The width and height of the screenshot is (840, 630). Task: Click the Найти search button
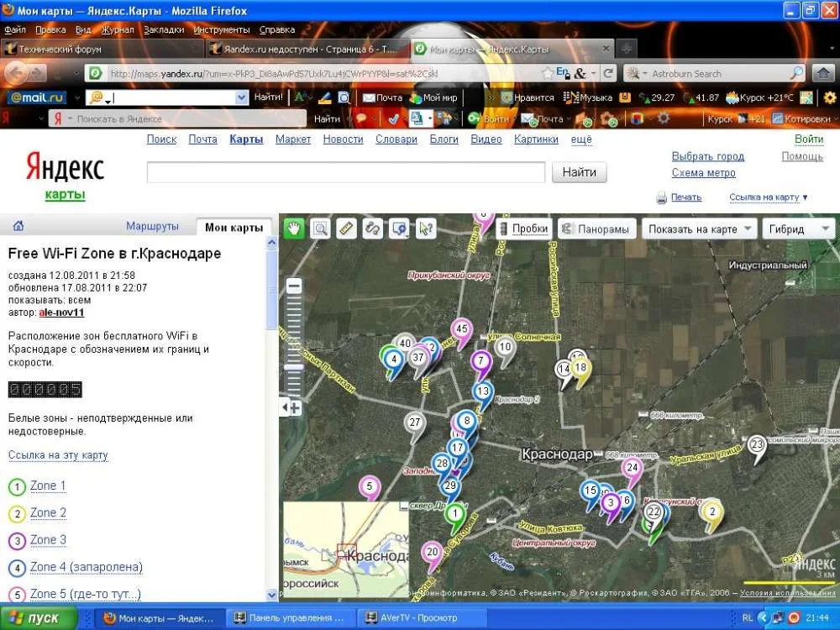pyautogui.click(x=579, y=172)
